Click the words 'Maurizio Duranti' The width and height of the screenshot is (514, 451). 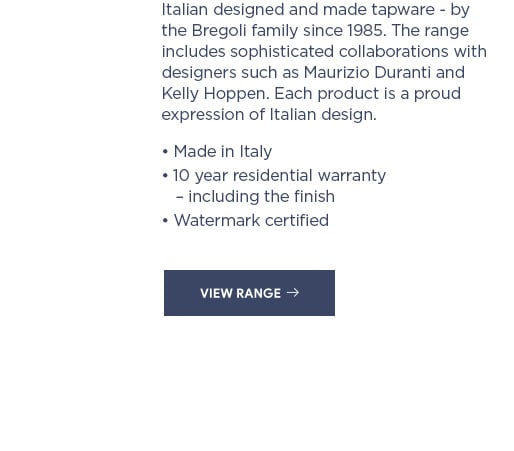pyautogui.click(x=367, y=72)
